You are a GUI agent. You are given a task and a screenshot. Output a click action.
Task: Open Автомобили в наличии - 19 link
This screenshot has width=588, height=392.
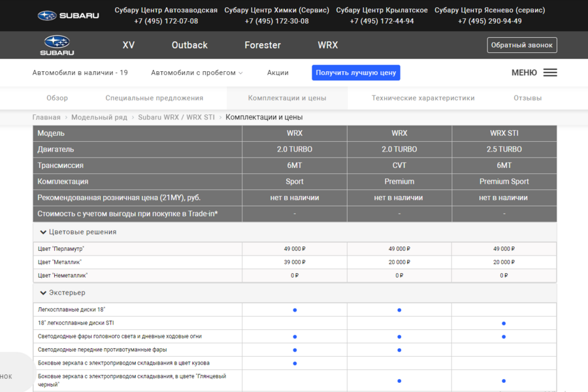point(80,73)
